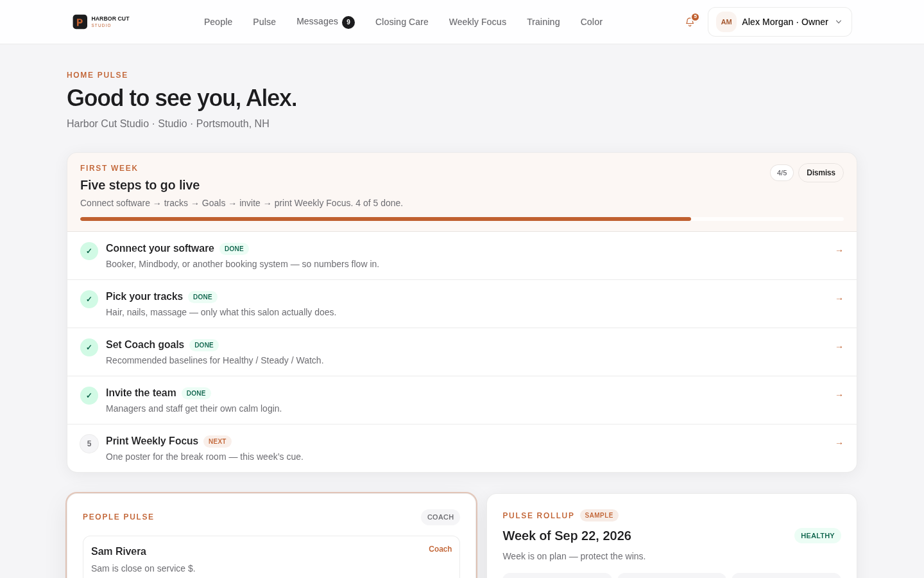Screen dimensions: 924x578
Task: Click the green check beside Pick your tracks
Action: 89,299
